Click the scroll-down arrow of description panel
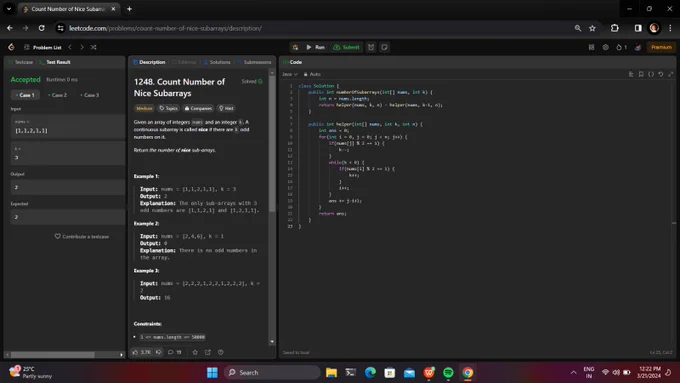 [x=272, y=342]
